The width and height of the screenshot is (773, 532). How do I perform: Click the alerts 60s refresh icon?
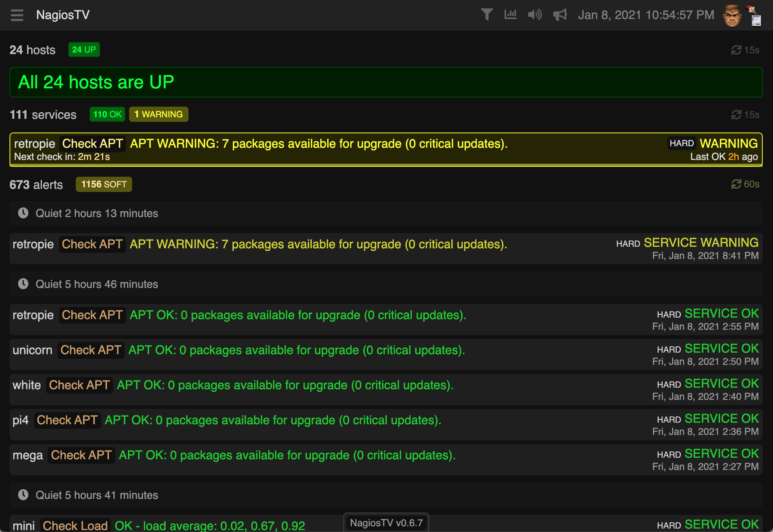pos(736,184)
